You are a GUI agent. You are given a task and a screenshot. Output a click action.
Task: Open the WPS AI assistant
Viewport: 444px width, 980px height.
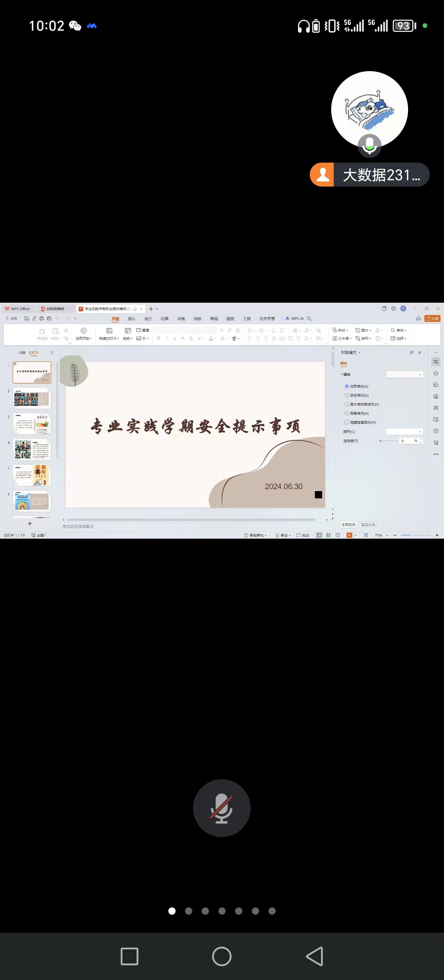[x=295, y=318]
